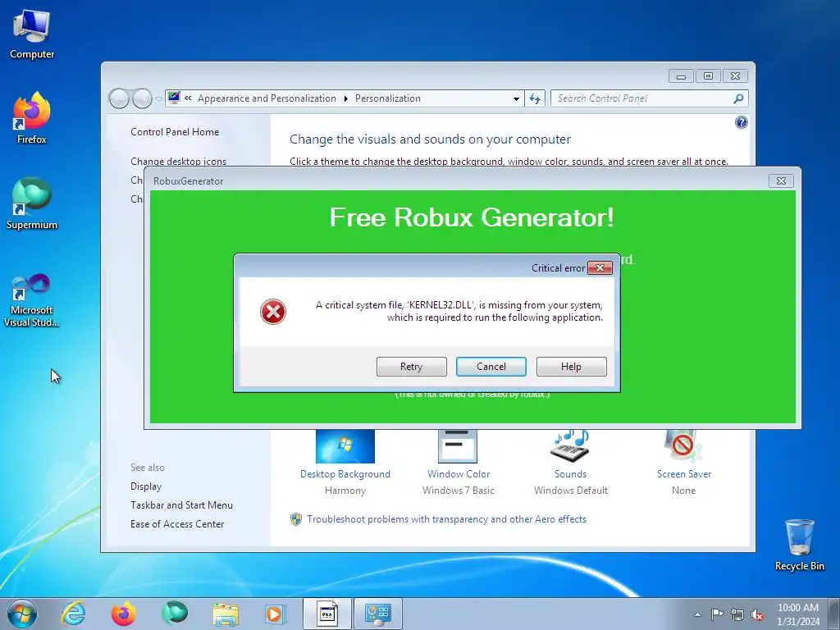Click Help in the Critical error dialog
840x630 pixels.
[571, 367]
